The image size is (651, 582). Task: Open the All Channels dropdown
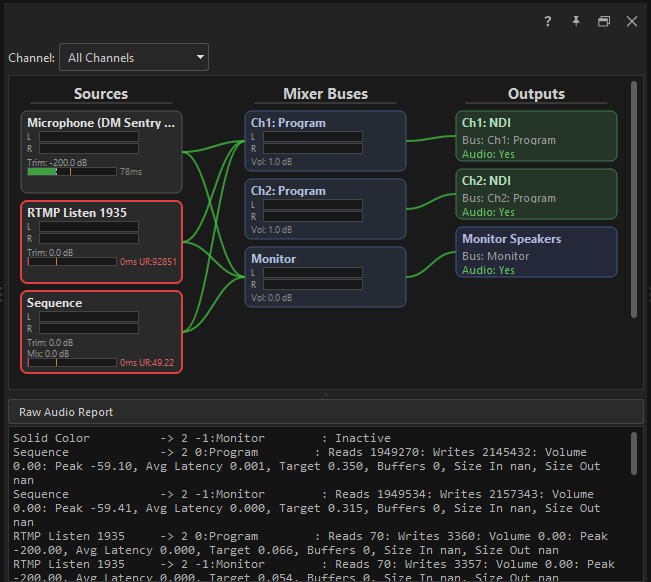click(134, 57)
